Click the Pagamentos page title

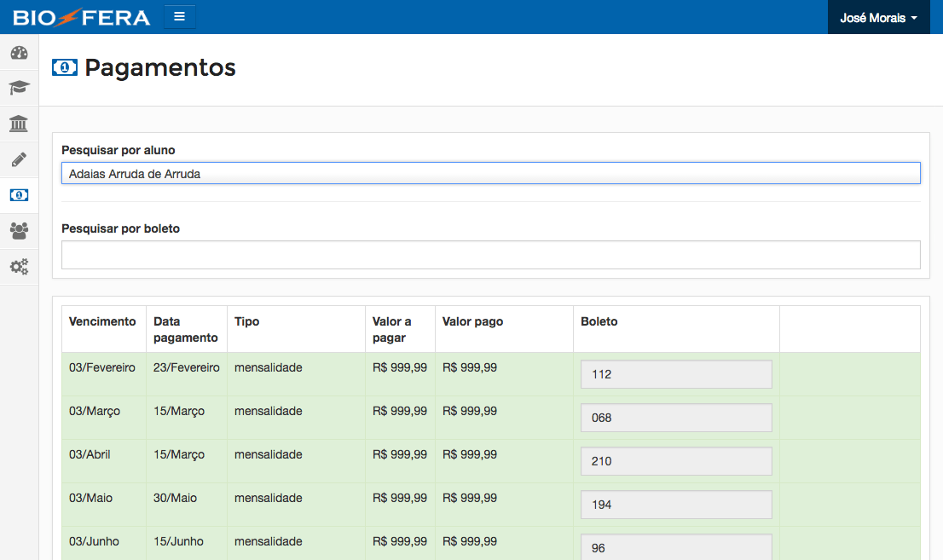coord(160,67)
